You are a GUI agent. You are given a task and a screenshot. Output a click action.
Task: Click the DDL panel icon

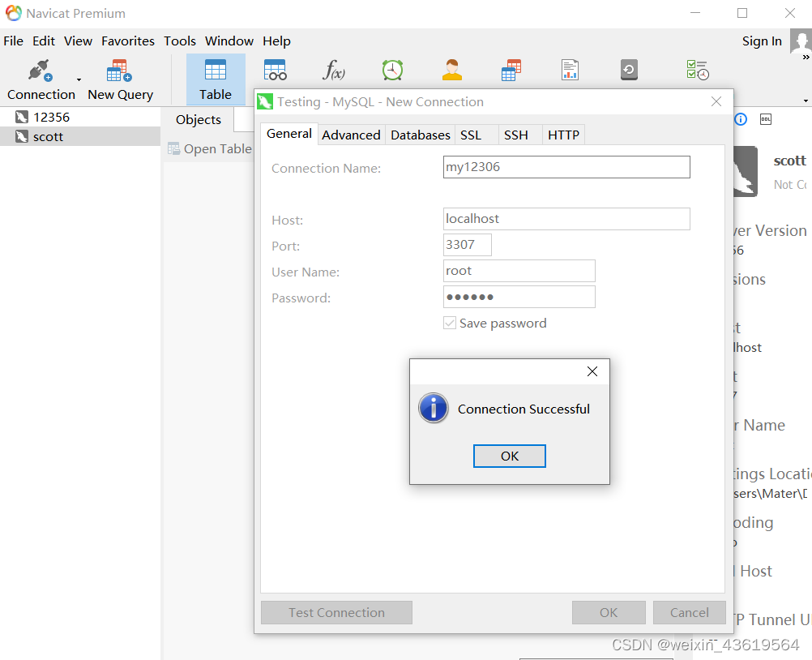[765, 120]
